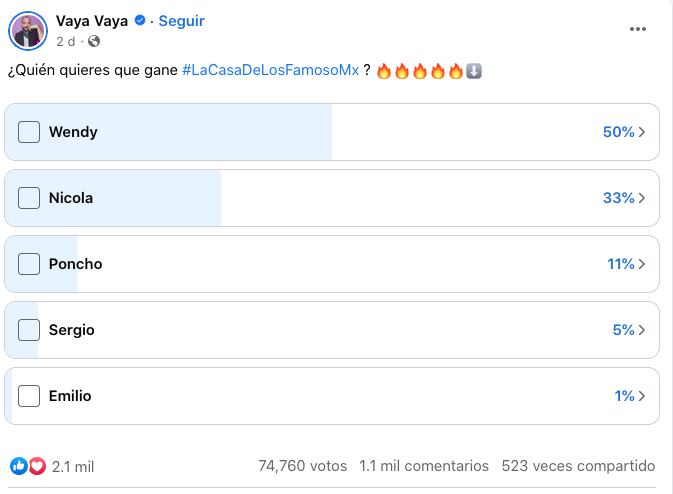
Task: Tick the Sergio poll checkbox
Action: point(29,330)
